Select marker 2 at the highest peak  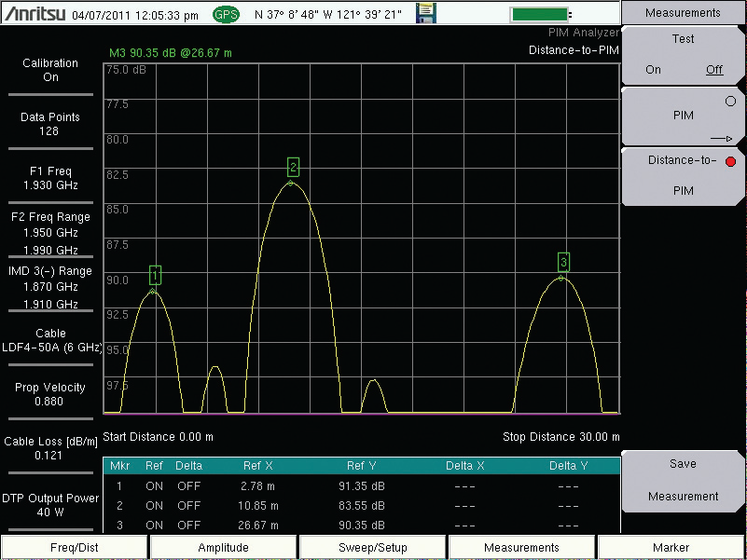click(x=293, y=167)
